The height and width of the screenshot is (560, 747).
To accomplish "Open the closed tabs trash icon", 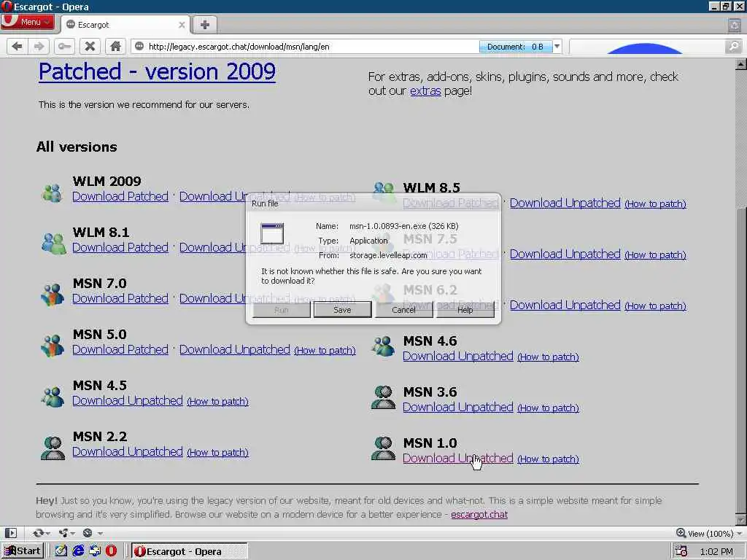I will click(734, 25).
